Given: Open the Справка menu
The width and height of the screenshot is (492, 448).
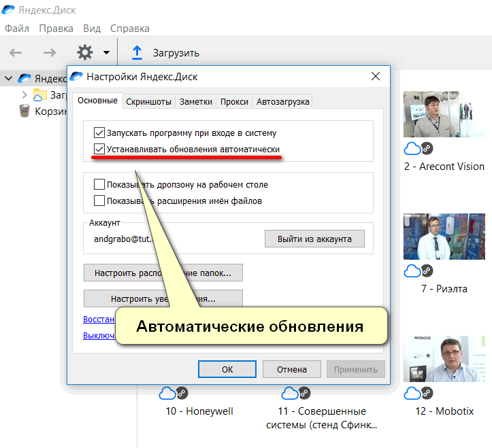Looking at the screenshot, I should [x=129, y=29].
